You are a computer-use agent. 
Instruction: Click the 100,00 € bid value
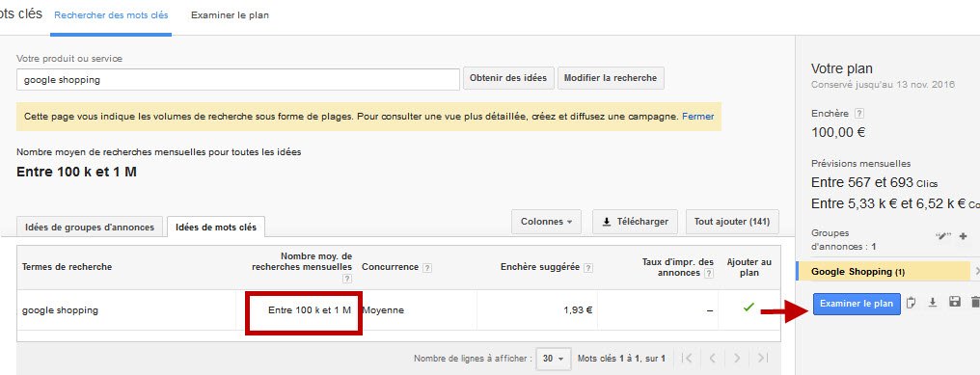pos(838,132)
